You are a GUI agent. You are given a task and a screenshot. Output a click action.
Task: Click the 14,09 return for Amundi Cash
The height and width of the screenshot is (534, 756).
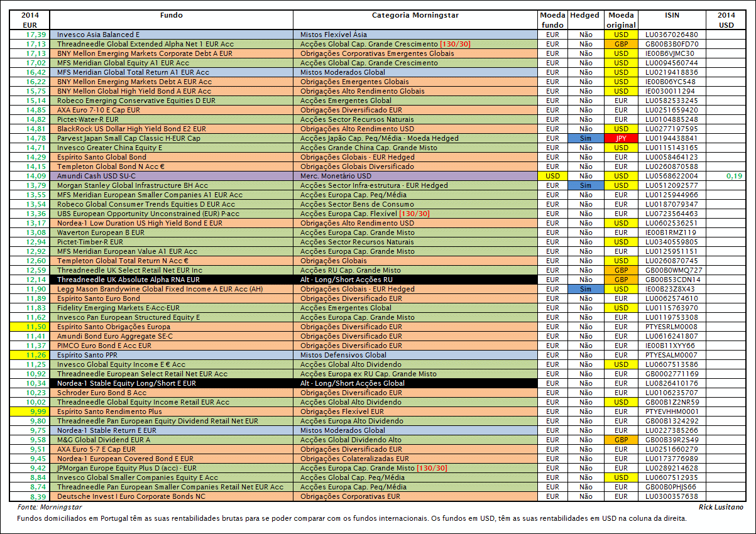30,176
